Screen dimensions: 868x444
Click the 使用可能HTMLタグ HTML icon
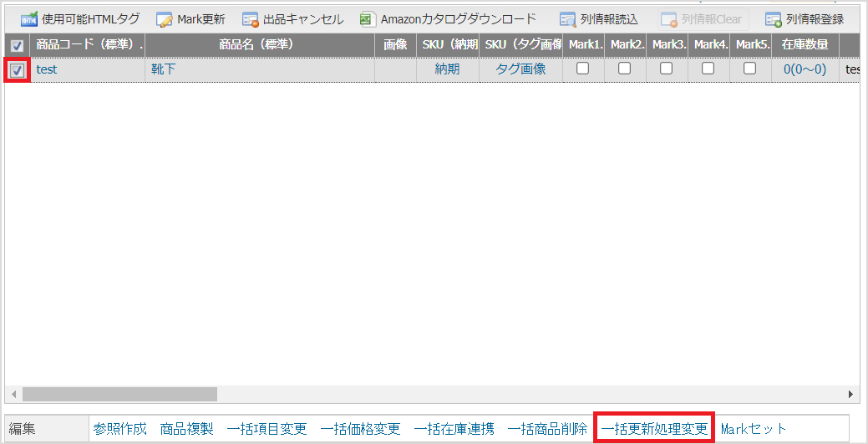tap(28, 20)
